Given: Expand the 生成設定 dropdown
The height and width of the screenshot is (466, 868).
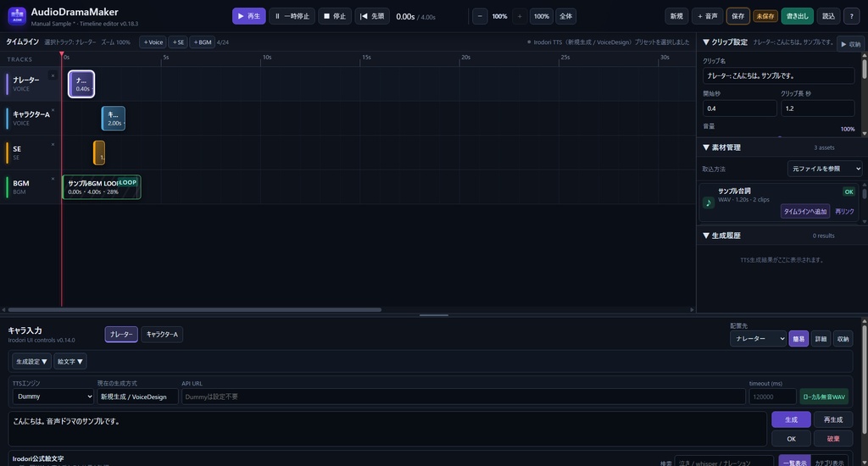Looking at the screenshot, I should (31, 362).
